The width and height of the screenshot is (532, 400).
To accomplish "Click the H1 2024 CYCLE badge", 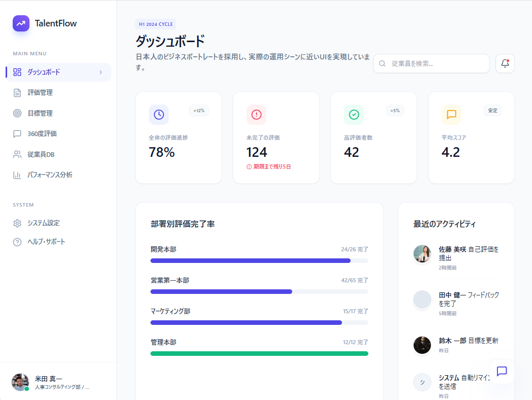I will (x=156, y=24).
